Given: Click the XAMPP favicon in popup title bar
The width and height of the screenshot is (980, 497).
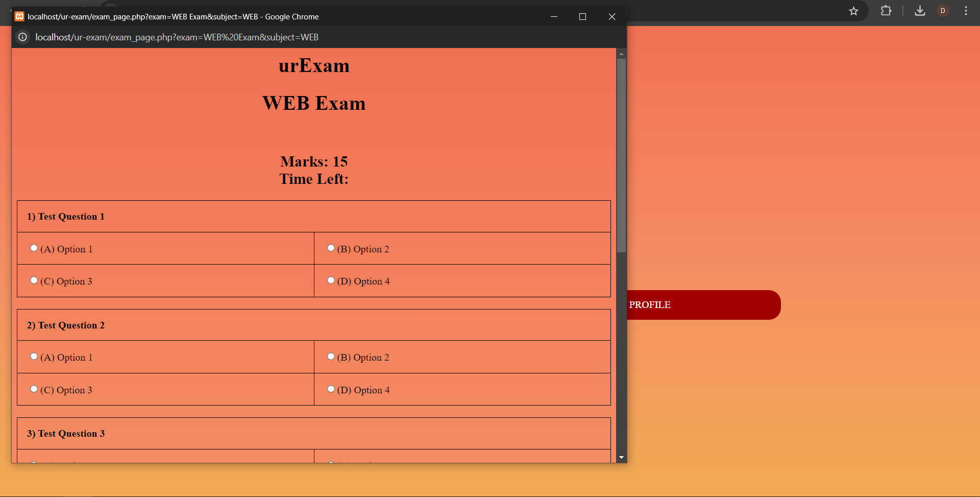Looking at the screenshot, I should pyautogui.click(x=19, y=16).
